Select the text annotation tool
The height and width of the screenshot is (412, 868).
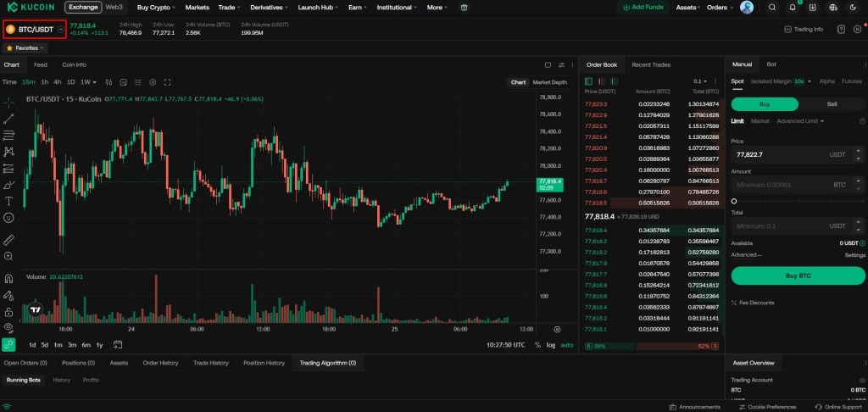8,201
